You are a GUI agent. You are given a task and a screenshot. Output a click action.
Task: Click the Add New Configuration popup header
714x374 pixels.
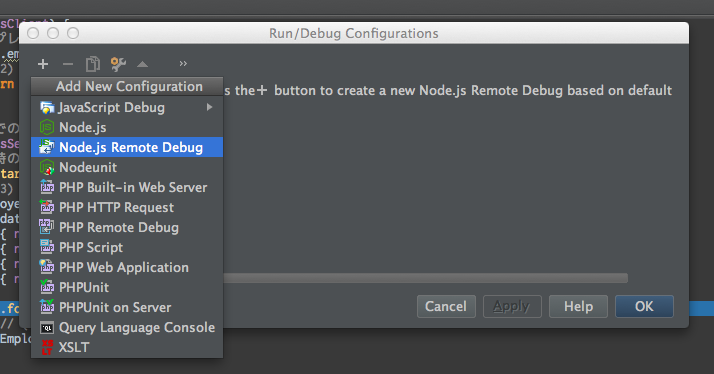pyautogui.click(x=127, y=87)
